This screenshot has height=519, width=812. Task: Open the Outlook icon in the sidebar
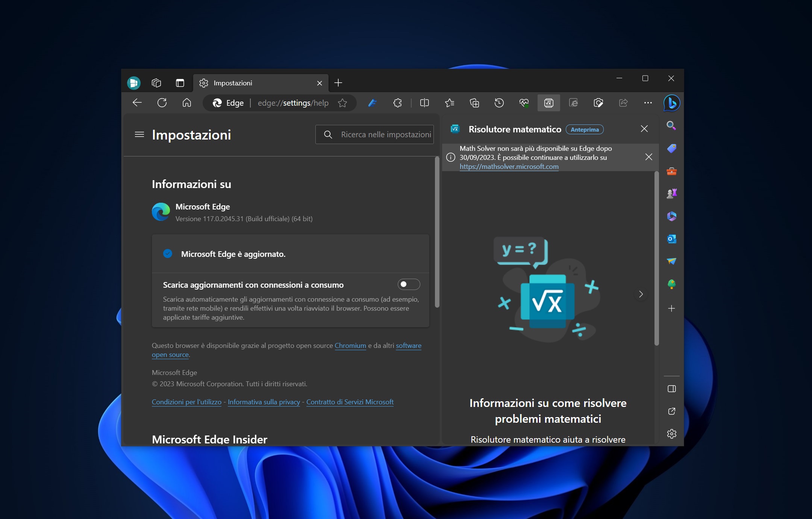tap(672, 239)
